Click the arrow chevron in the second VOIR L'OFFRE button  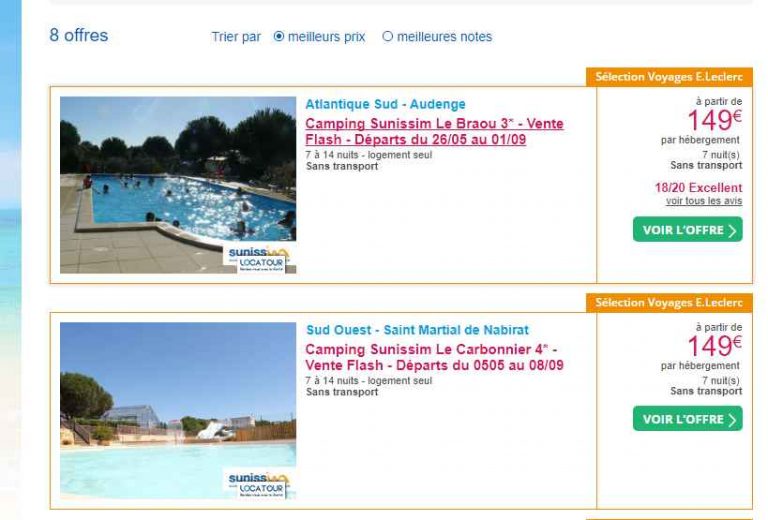(x=732, y=420)
